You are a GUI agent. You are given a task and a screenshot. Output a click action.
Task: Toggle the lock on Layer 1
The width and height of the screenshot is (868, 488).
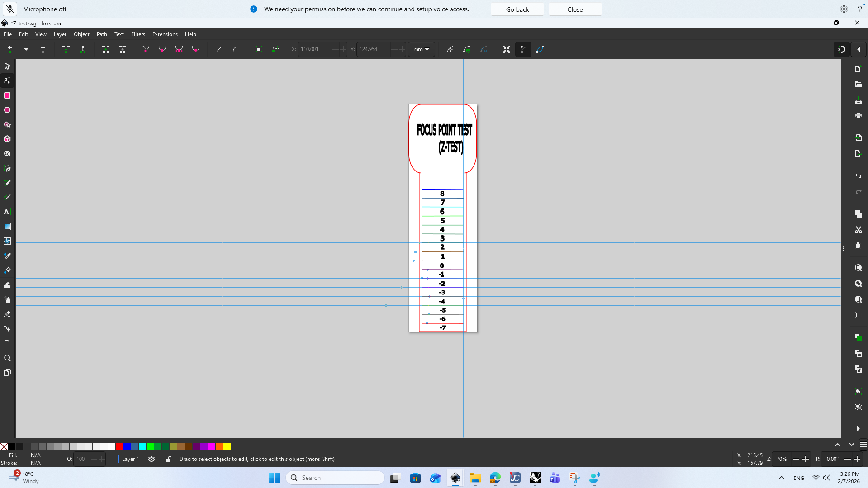[168, 459]
